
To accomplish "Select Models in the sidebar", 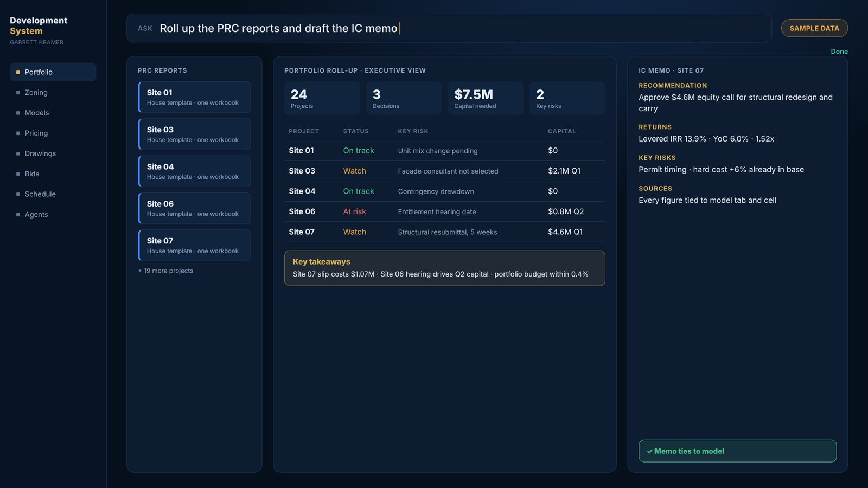I will 53,113.
